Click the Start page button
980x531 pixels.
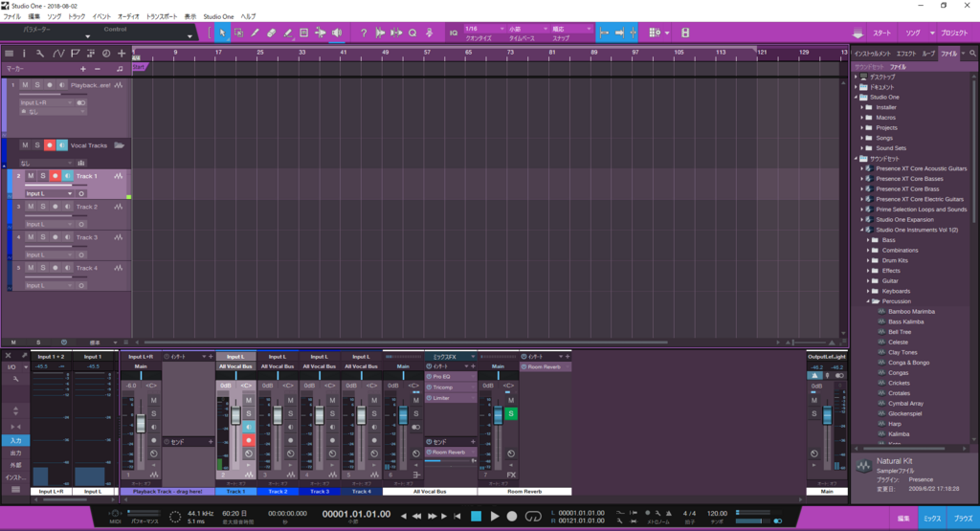[x=881, y=33]
